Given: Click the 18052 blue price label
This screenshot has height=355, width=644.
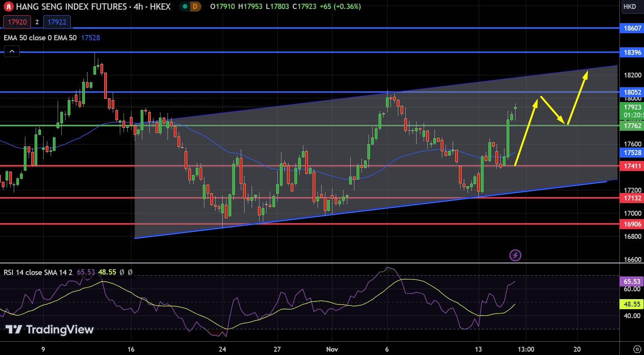Looking at the screenshot, I should [x=632, y=92].
